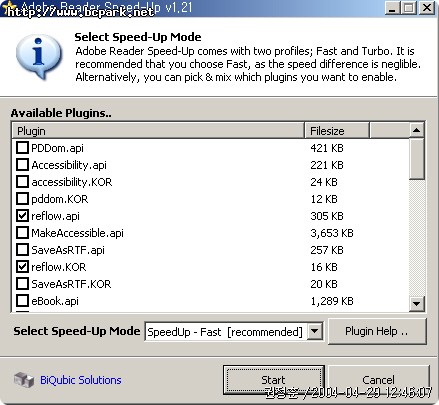
Task: Select the PDDom.api row name
Action: click(x=57, y=148)
